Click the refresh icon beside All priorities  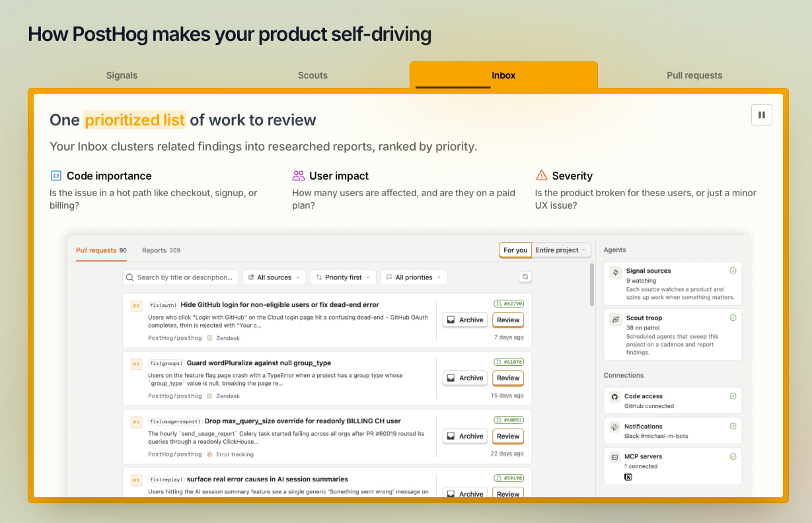tap(525, 277)
